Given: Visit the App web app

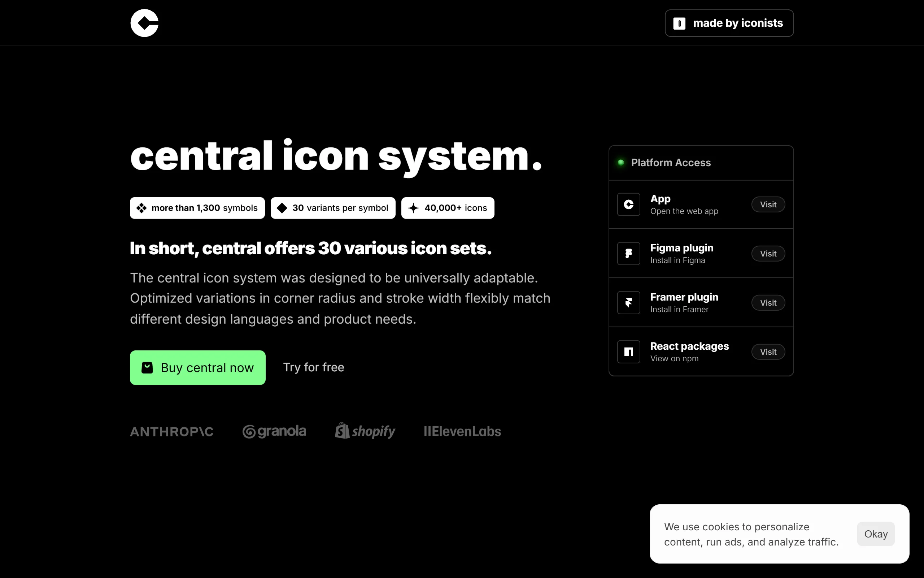Looking at the screenshot, I should pos(768,204).
